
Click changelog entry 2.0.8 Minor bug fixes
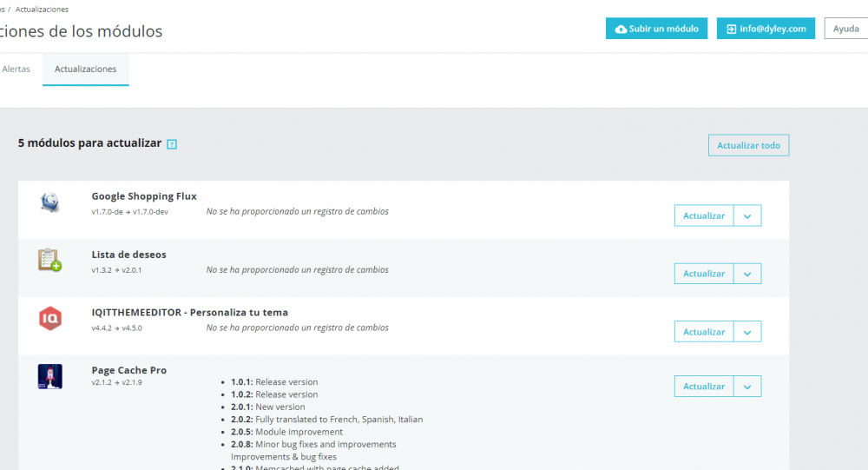point(313,445)
